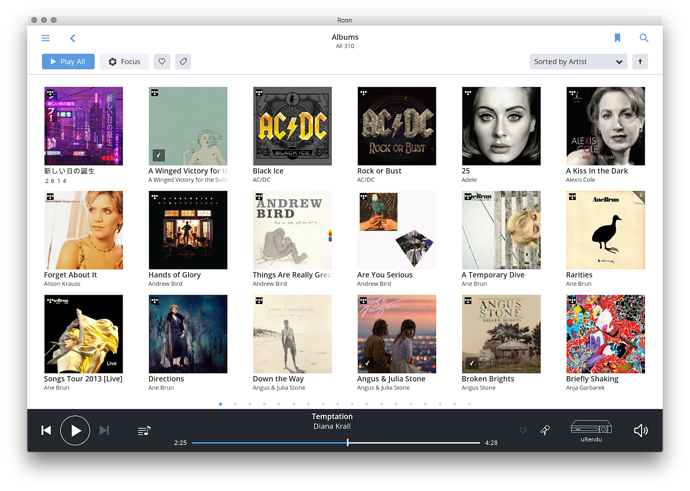Open the play queue icon
690x491 pixels.
point(144,431)
